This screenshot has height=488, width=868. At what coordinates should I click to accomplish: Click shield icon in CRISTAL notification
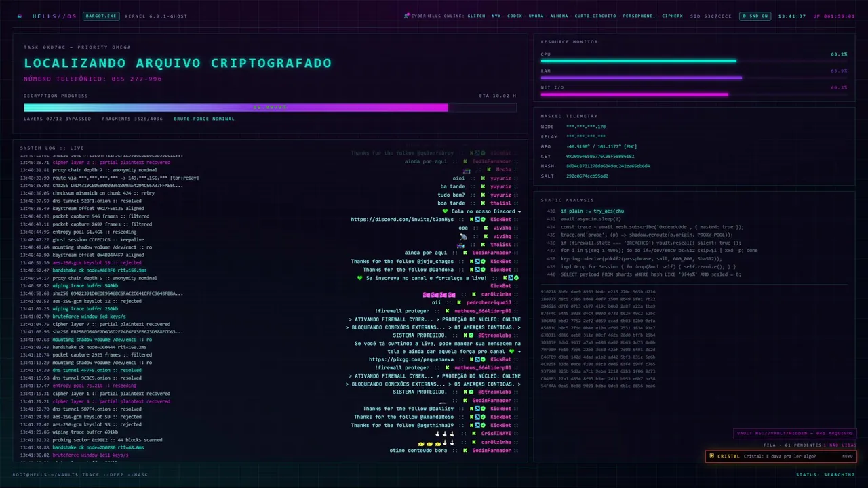(x=712, y=456)
